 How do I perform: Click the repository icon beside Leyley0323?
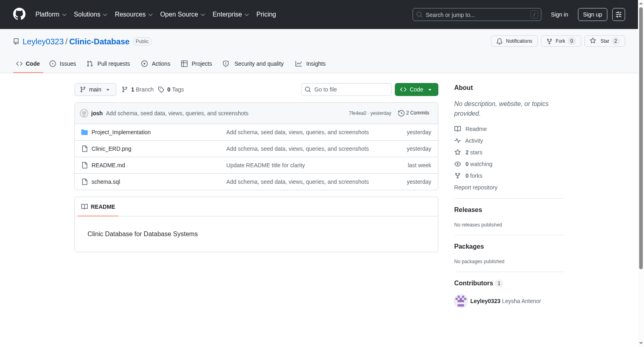pos(16,42)
